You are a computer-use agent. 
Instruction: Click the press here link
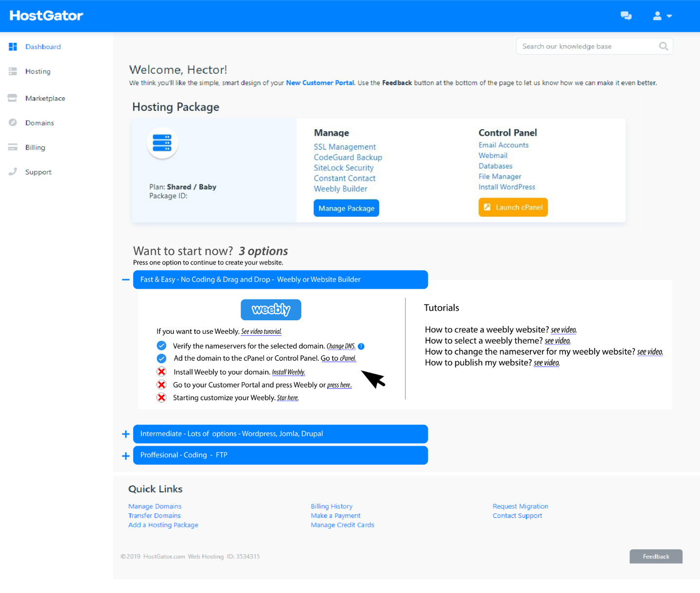click(339, 385)
